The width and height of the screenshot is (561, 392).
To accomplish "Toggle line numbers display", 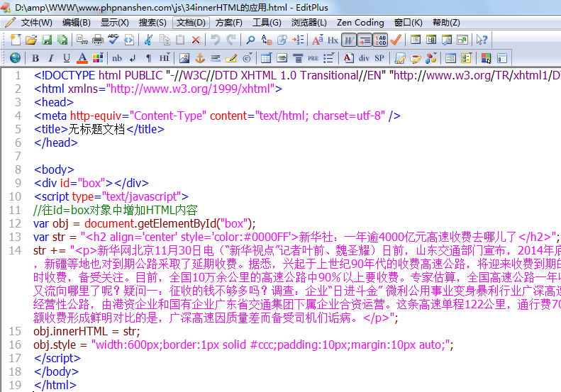I will coord(380,40).
